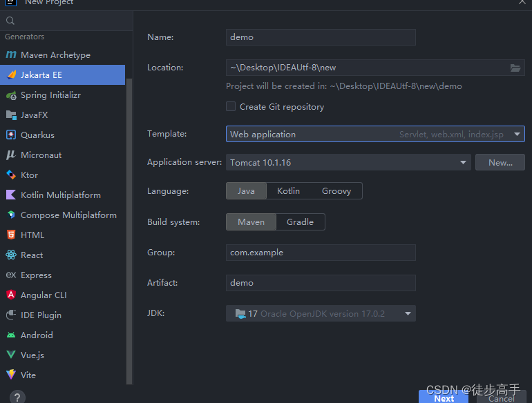532x403 pixels.
Task: Click the Group field com.example
Action: [321, 253]
